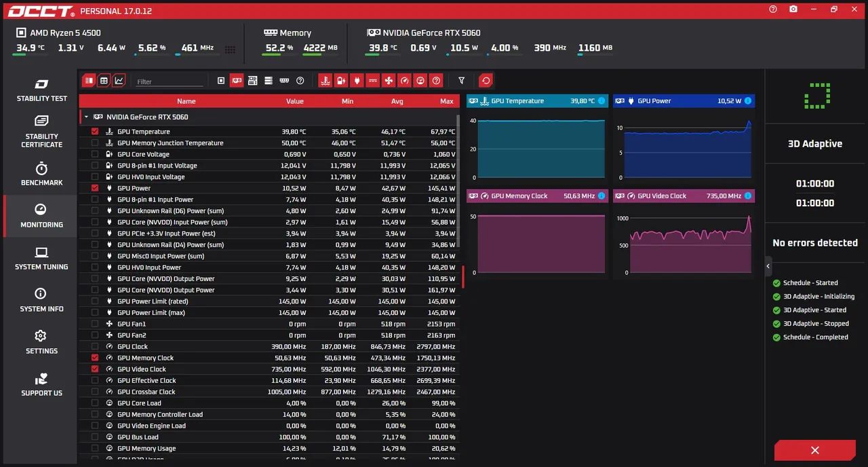Uncheck GPU Video Clock checkbox

[x=95, y=369]
